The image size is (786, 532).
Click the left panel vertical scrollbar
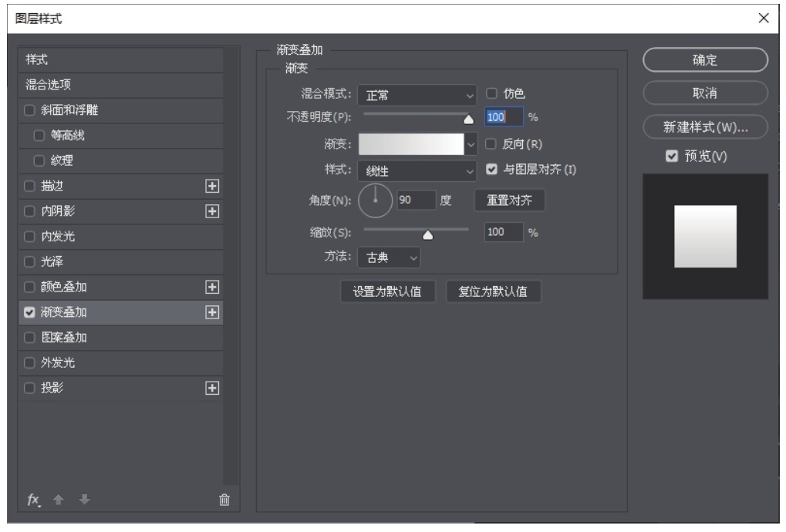[231, 265]
